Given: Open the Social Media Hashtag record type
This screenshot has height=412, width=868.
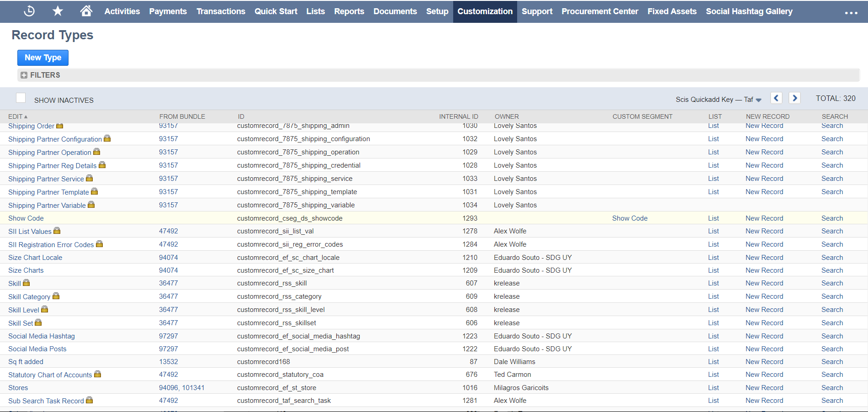Looking at the screenshot, I should (42, 336).
